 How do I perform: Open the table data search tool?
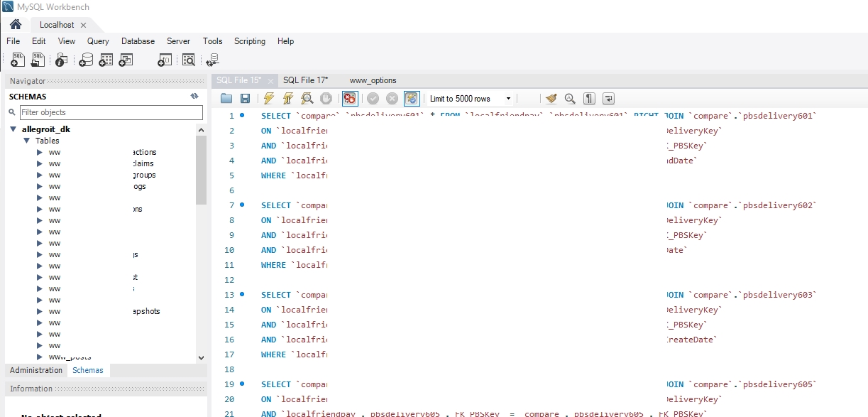pyautogui.click(x=189, y=60)
